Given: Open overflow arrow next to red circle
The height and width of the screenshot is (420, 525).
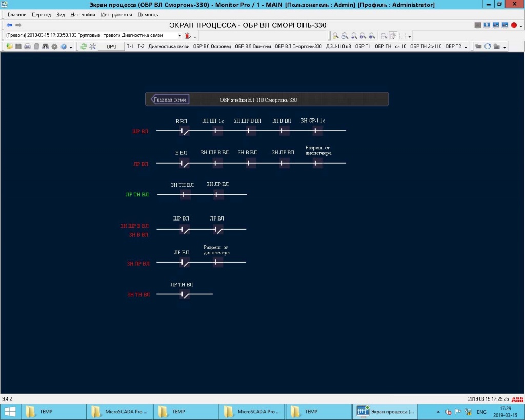Looking at the screenshot, I should point(521,26).
